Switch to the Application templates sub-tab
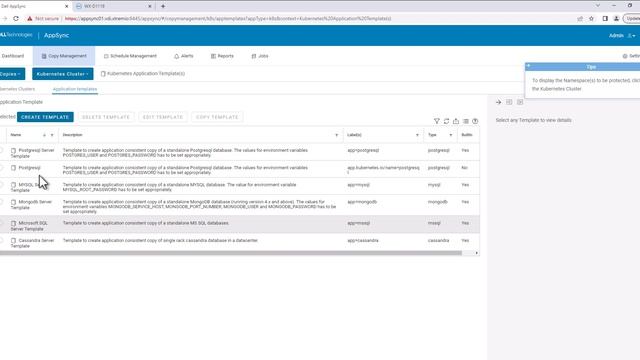 75,89
